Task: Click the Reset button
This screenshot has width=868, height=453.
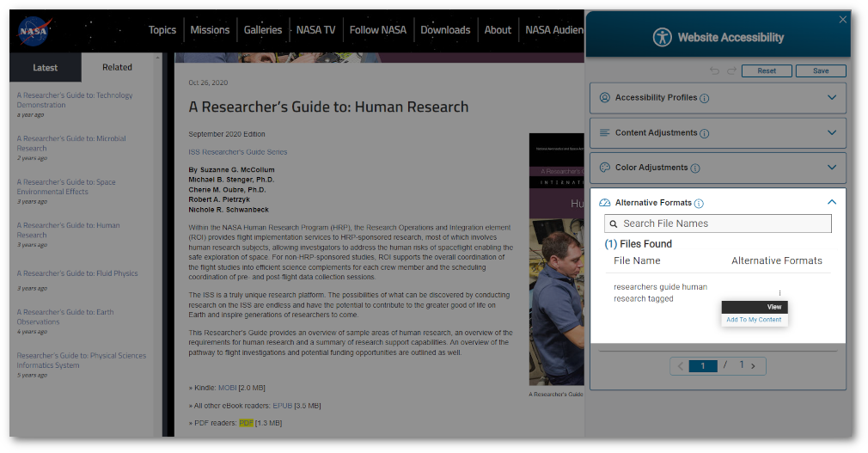Action: (767, 70)
